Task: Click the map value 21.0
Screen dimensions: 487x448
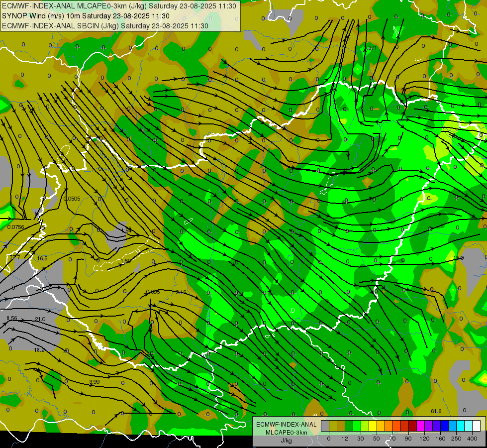Action: click(x=40, y=319)
